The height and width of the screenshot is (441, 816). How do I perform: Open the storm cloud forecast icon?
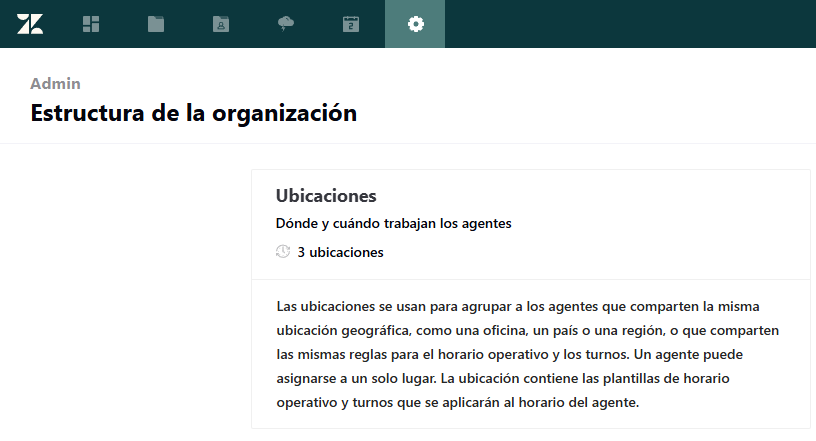click(x=286, y=24)
